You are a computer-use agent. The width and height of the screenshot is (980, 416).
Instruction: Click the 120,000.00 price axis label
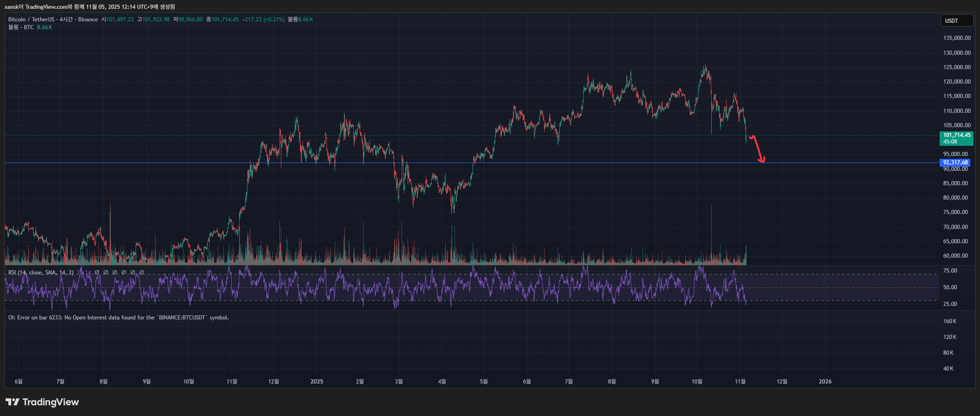[957, 82]
